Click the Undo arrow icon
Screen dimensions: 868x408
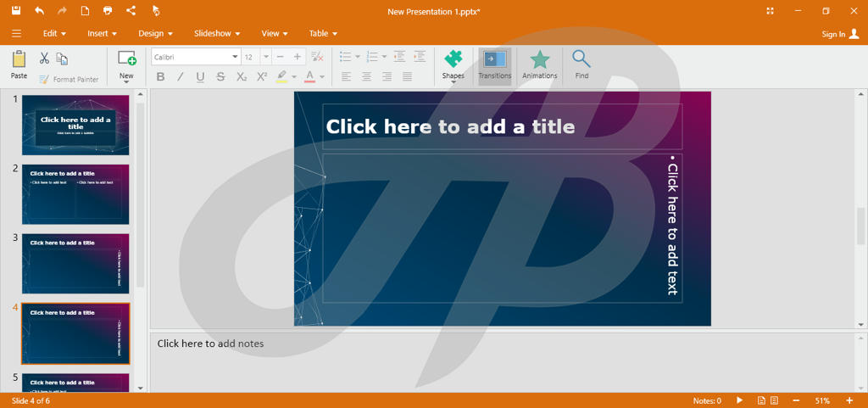coord(39,11)
